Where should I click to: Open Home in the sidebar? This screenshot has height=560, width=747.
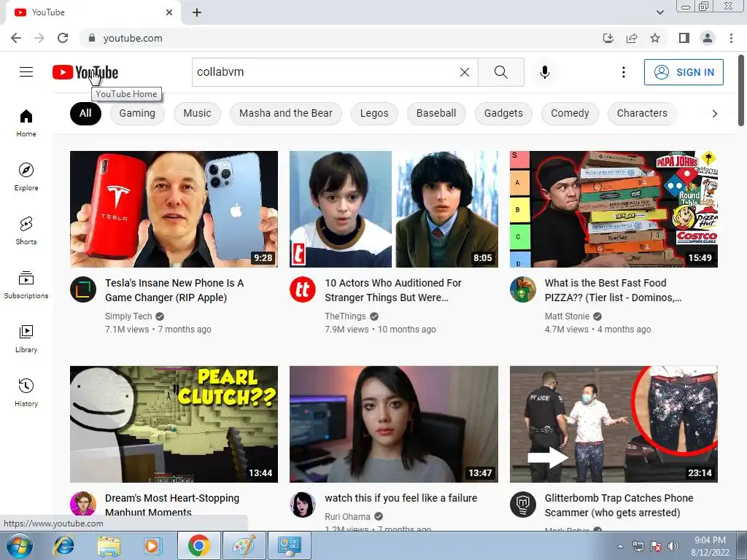click(26, 122)
